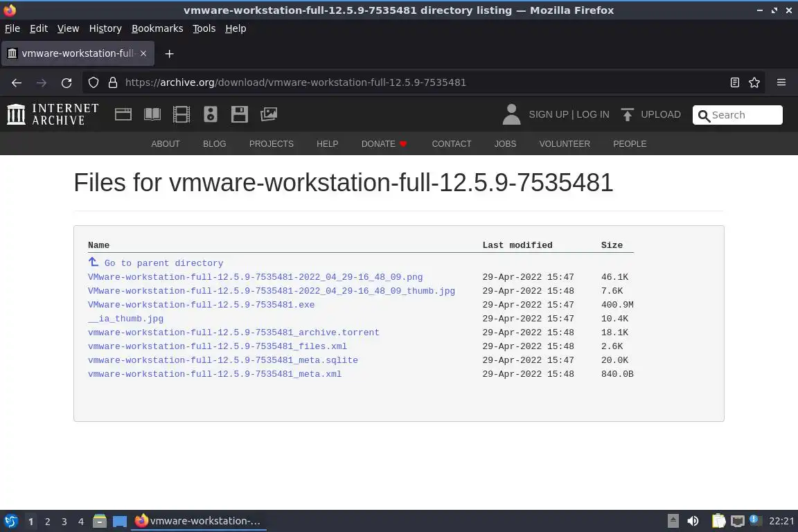This screenshot has width=798, height=532.
Task: Download VMware-workstation-full-12.5.9-7535481.exe
Action: [201, 304]
